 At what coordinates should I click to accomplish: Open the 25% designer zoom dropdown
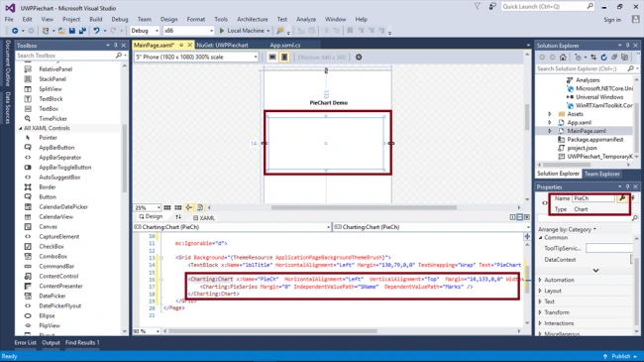click(147, 207)
